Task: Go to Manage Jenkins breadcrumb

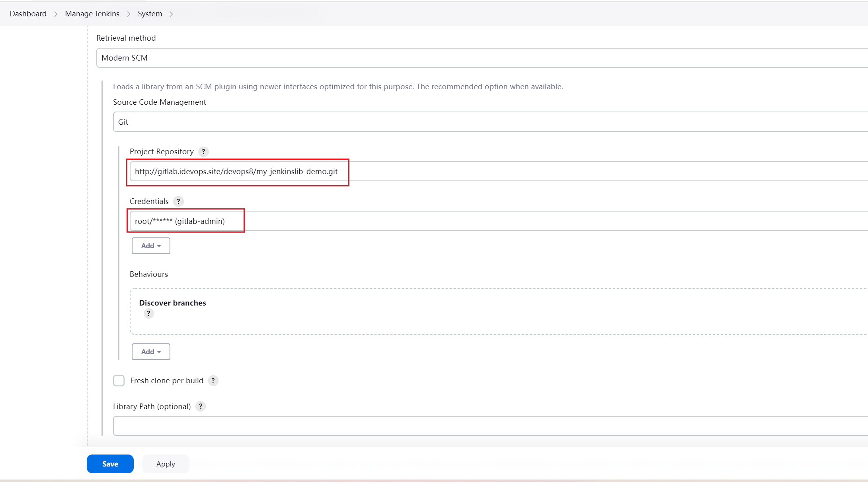Action: (x=92, y=14)
